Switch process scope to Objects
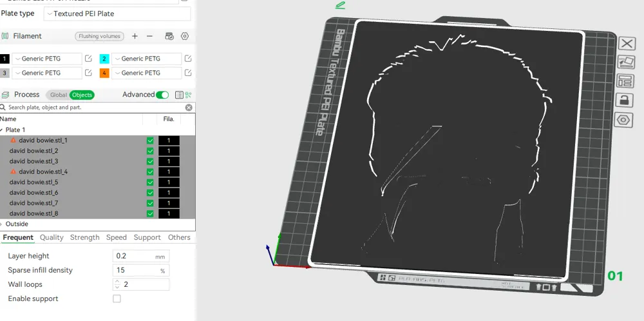The image size is (644, 321). (x=82, y=95)
